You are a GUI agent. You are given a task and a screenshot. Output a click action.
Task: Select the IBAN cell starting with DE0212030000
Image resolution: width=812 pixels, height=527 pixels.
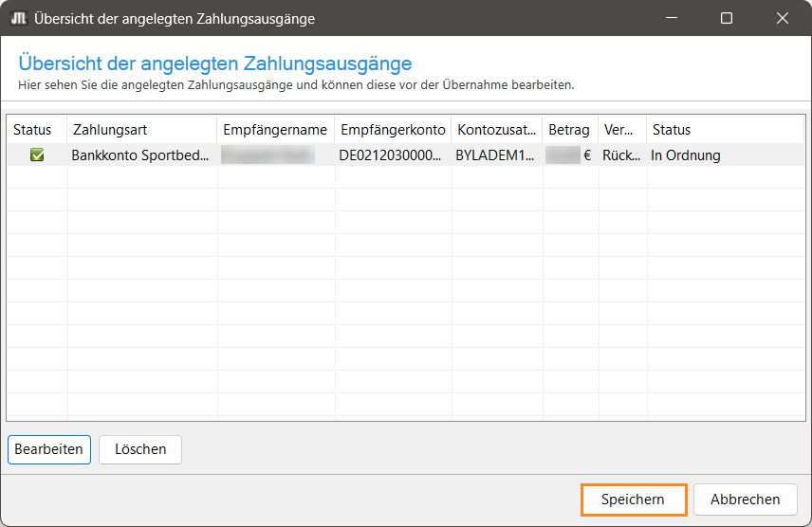tap(391, 155)
